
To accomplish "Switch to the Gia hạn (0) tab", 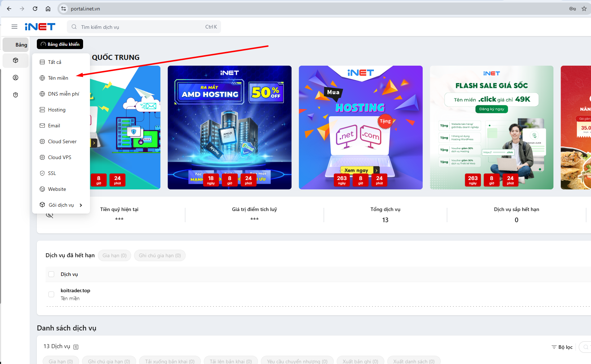I will (114, 255).
